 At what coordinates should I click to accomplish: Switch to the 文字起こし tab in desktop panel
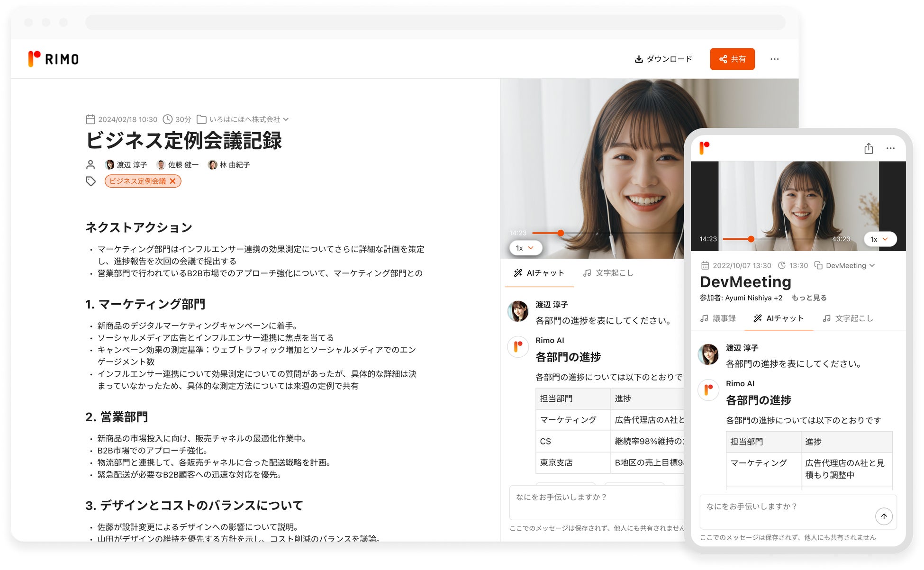(608, 273)
